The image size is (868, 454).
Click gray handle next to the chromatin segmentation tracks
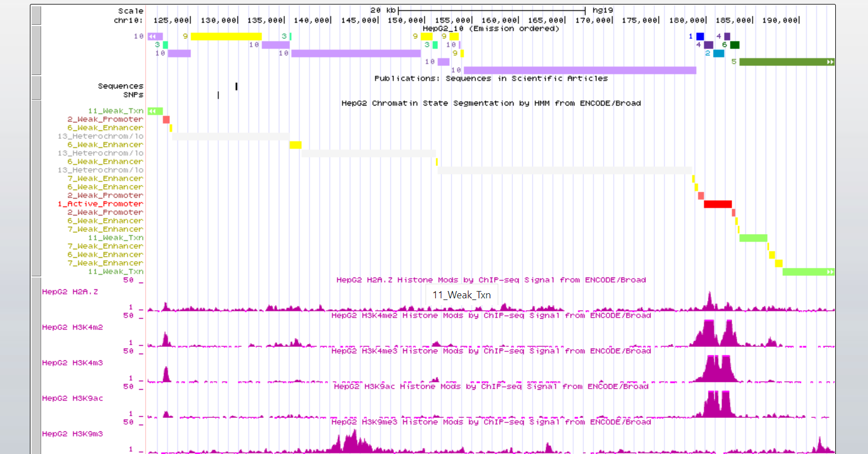click(x=36, y=186)
